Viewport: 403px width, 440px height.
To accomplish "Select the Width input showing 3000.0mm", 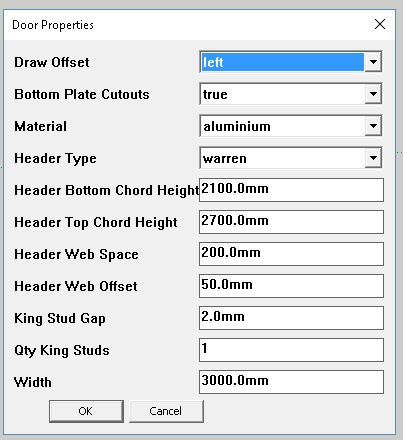I will tap(291, 382).
